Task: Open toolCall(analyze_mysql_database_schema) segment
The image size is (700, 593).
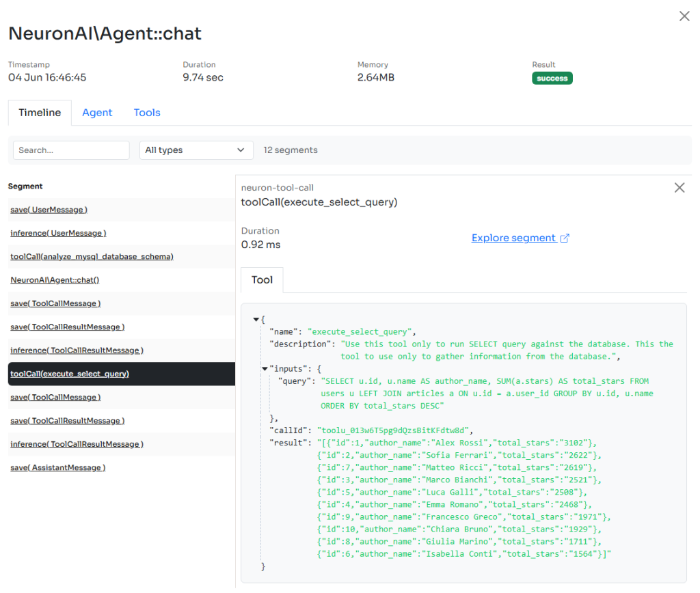Action: point(92,257)
